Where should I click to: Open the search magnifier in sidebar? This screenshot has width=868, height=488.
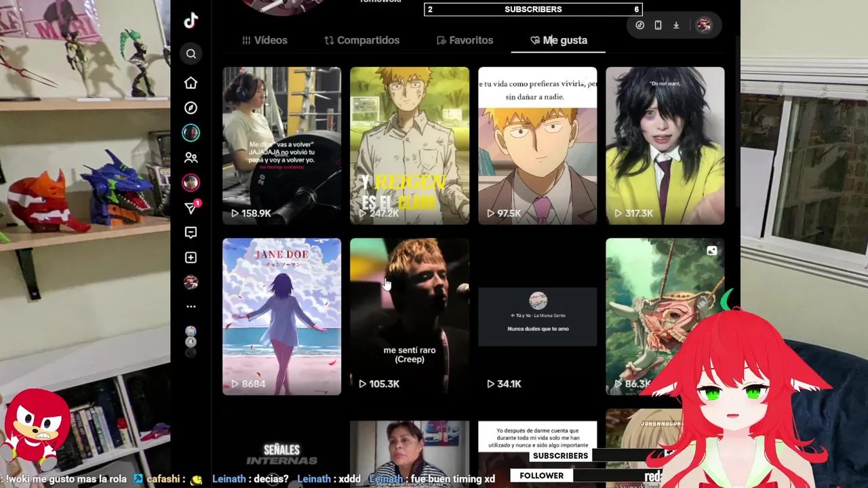tap(191, 54)
